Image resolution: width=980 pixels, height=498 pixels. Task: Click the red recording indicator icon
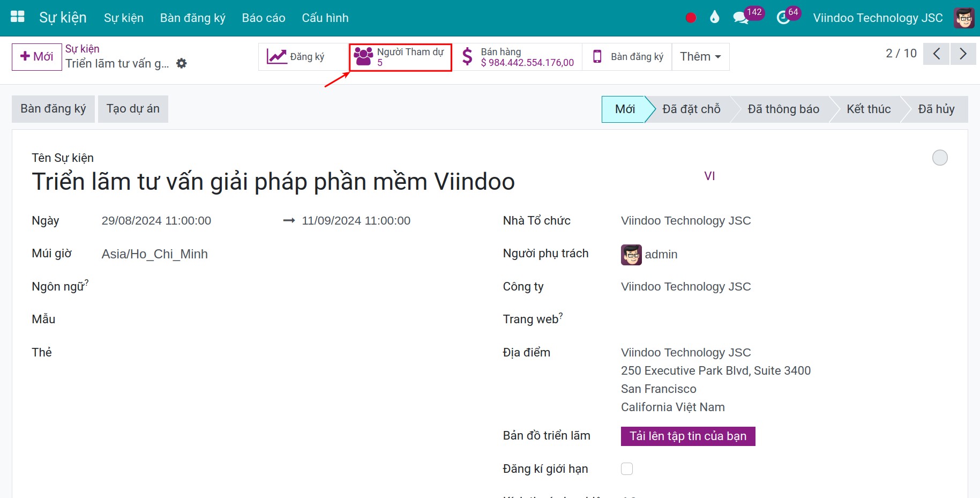point(691,18)
